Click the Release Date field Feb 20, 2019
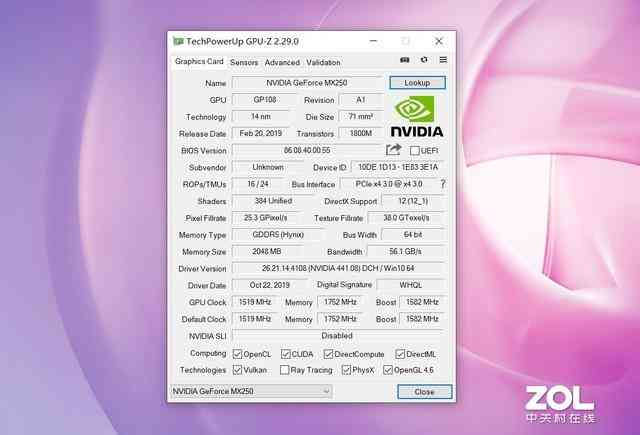This screenshot has width=640, height=435. pyautogui.click(x=260, y=133)
